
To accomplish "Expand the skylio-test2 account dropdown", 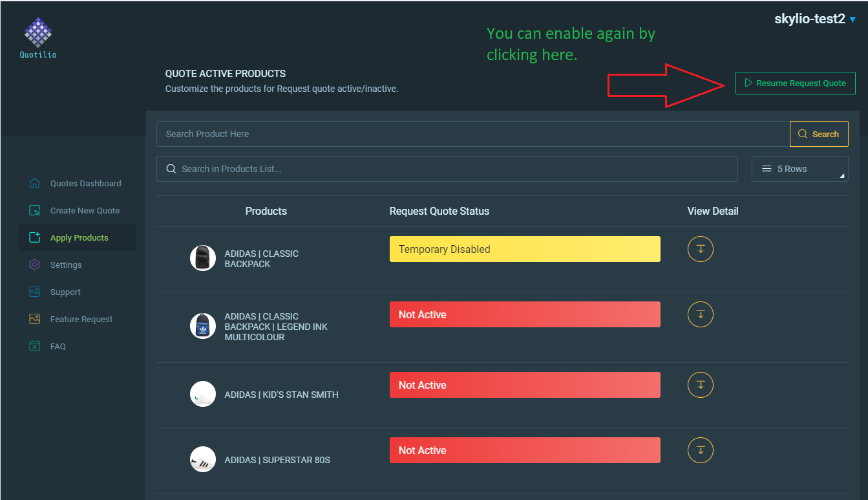I will tap(815, 19).
